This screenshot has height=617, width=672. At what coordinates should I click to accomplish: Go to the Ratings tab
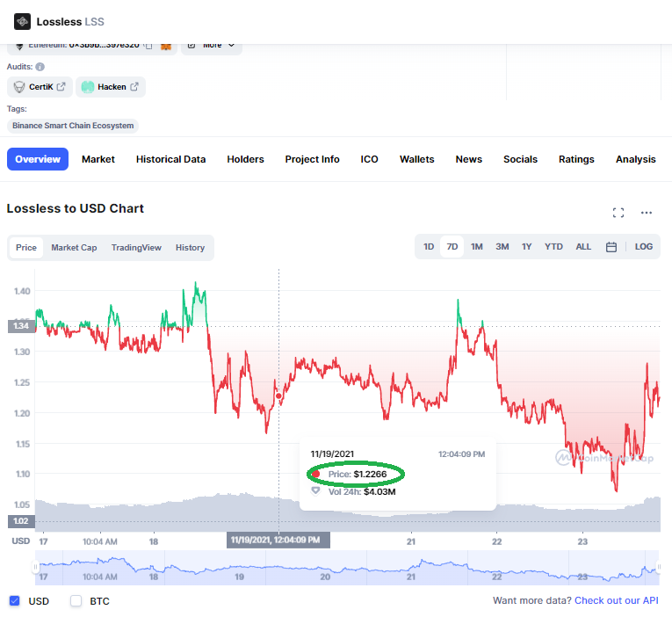coord(576,159)
